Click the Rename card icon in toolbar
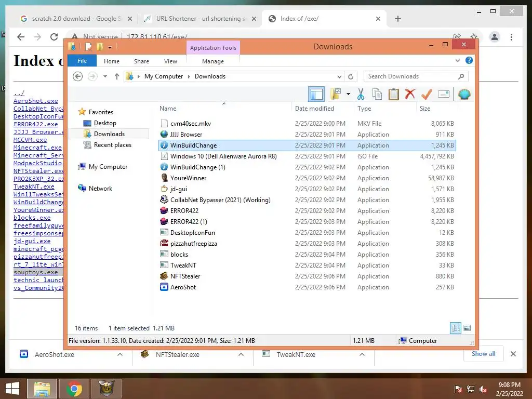This screenshot has width=532, height=399. 444,94
